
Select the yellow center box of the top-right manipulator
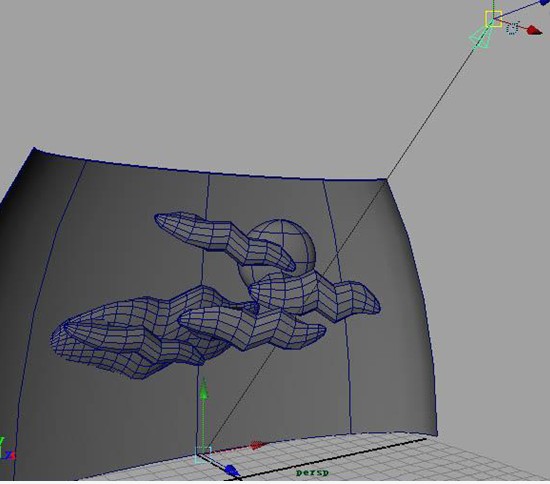click(494, 19)
